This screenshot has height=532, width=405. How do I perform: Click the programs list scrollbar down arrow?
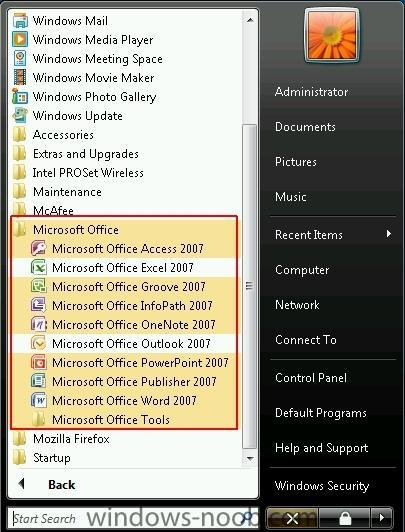click(x=250, y=458)
